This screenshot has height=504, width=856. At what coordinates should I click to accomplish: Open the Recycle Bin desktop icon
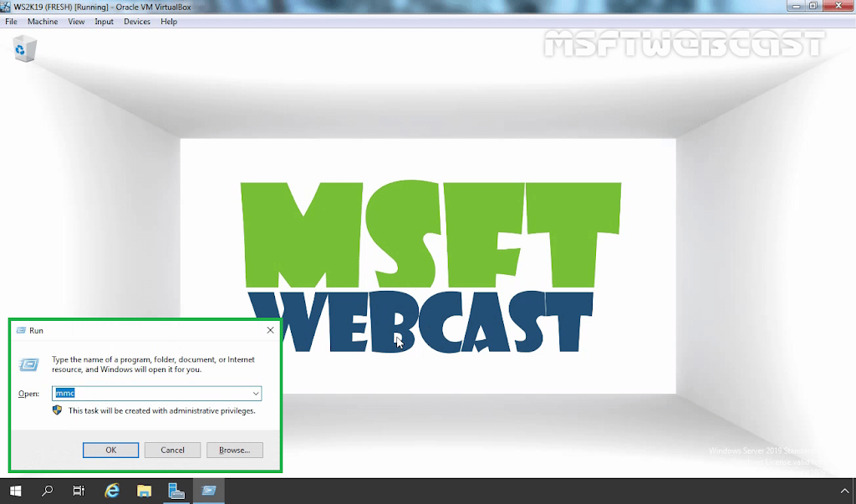point(24,49)
